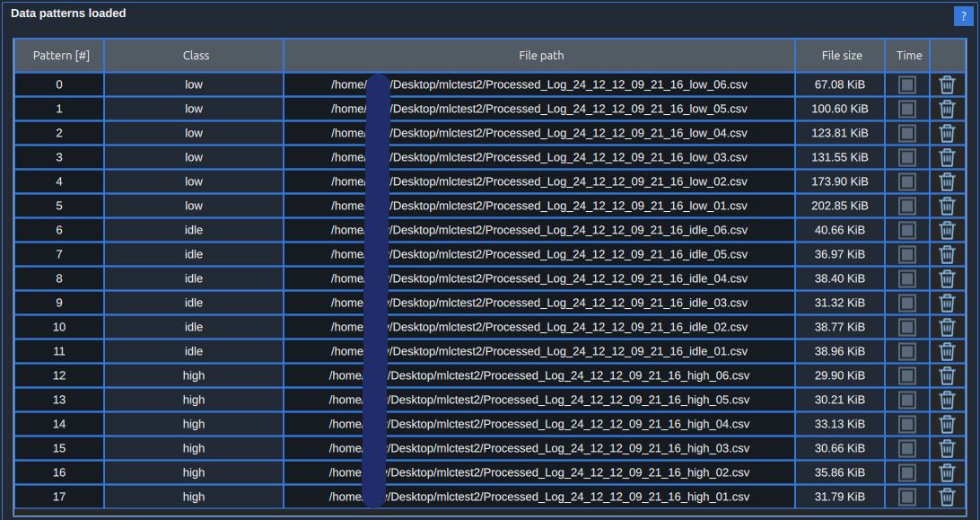
Task: Delete pattern 9 (idle_03) with its trash icon
Action: (x=947, y=303)
